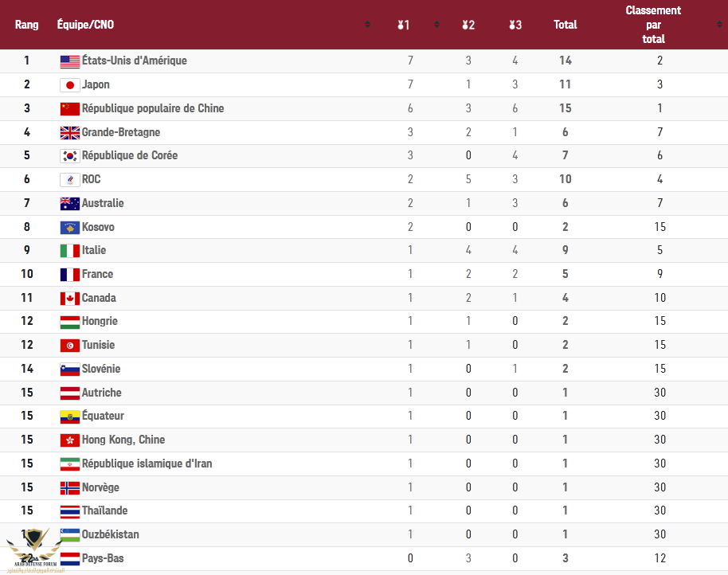Click the bronze medal column header
Screen dimensions: 728x575
pos(515,25)
